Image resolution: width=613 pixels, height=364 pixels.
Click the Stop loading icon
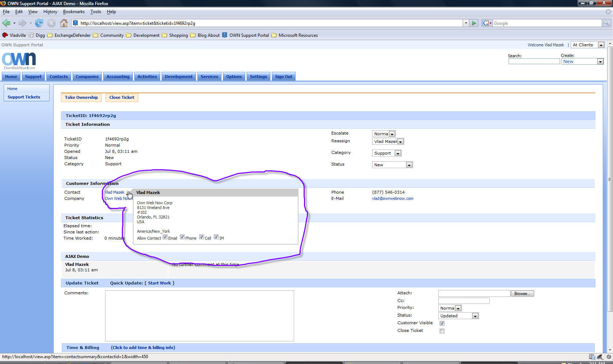[x=51, y=23]
